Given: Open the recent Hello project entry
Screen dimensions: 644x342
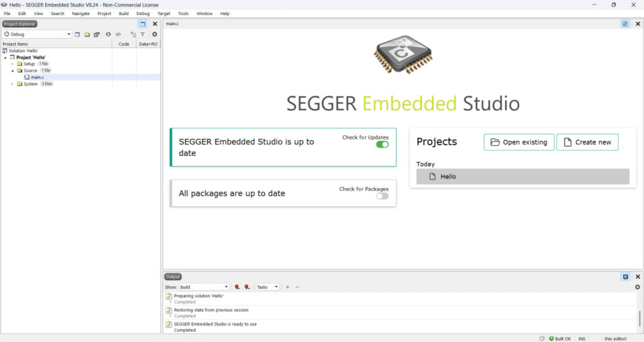Looking at the screenshot, I should click(523, 177).
